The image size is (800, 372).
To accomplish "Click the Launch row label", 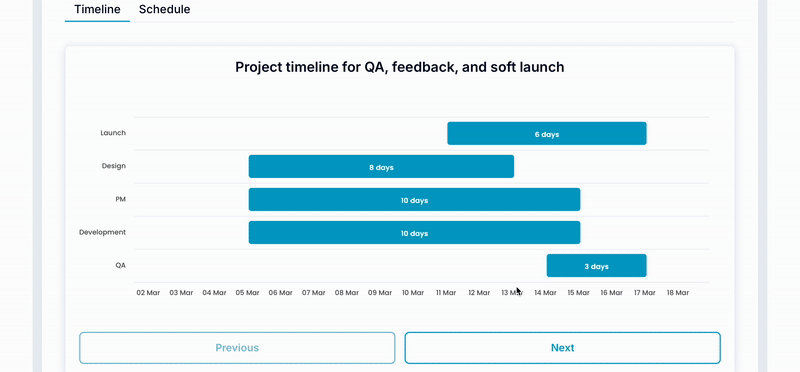I will 113,133.
